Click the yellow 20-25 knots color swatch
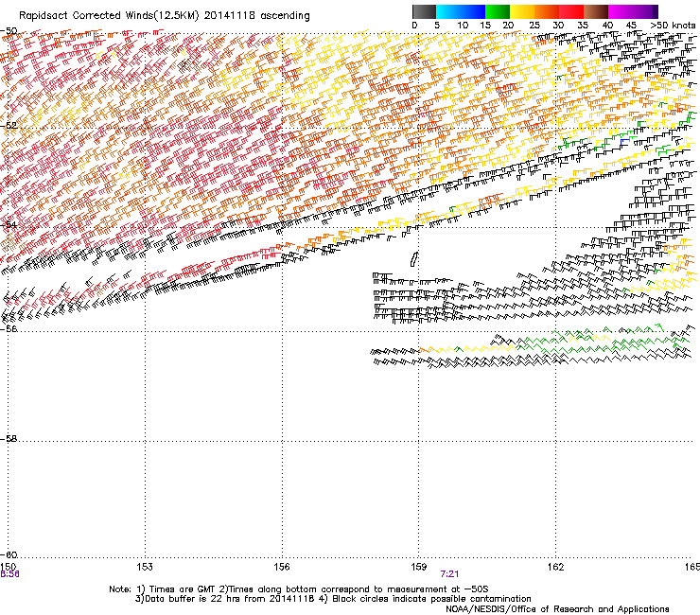 (522, 11)
